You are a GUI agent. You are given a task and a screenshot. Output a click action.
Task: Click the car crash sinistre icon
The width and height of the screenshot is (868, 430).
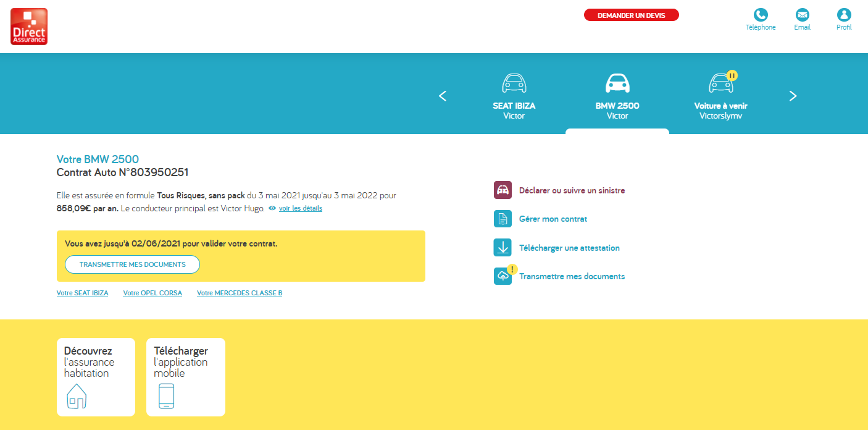(503, 190)
